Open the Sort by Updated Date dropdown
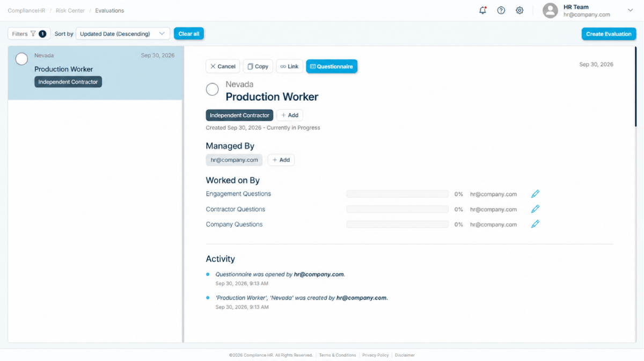This screenshot has width=644, height=361. tap(123, 34)
